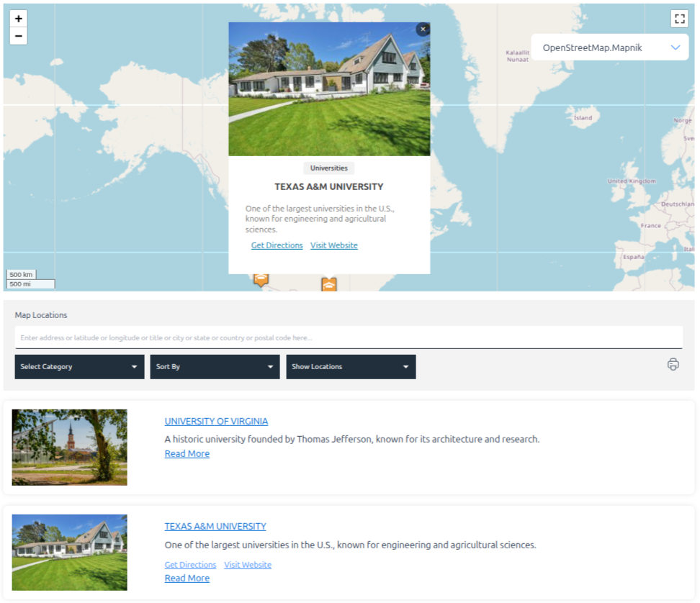Click Visit Website under Texas A&M listing
This screenshot has height=603, width=700.
[248, 565]
